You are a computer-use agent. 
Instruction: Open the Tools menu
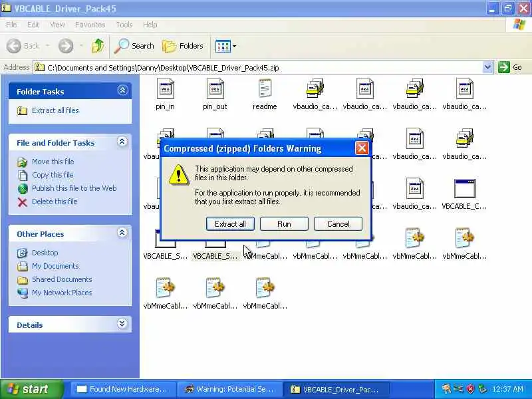tap(124, 25)
